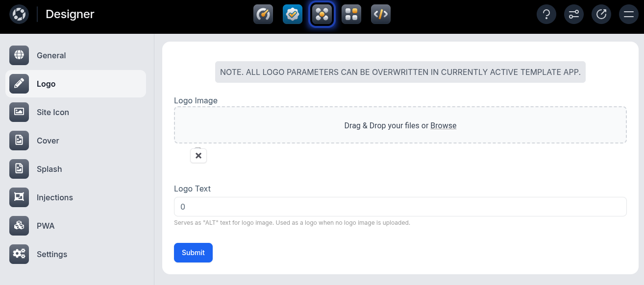Focus the Logo Text input field

pos(400,207)
